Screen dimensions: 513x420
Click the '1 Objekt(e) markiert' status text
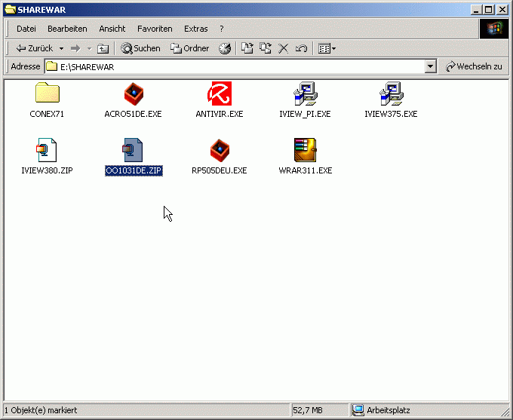click(x=41, y=410)
